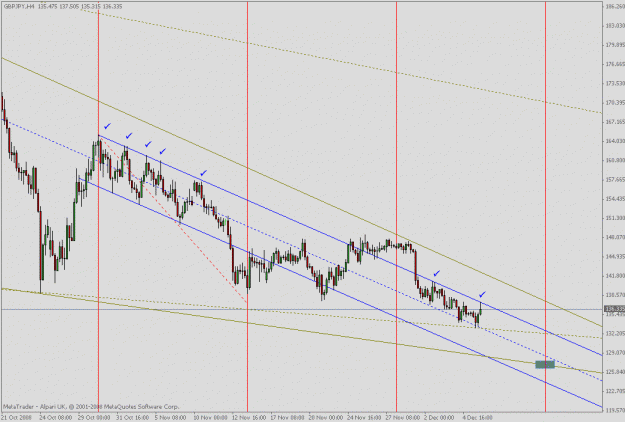Viewport: 625px width, 422px height.
Task: Click the GBPJPY,H4 chart title text
Action: (19, 7)
